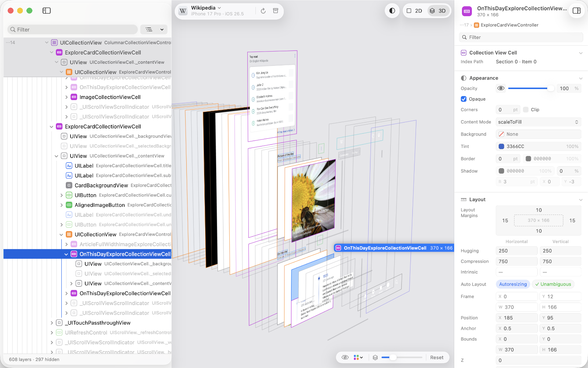Select the ImageCollectionViewCell tree row

[87, 97]
